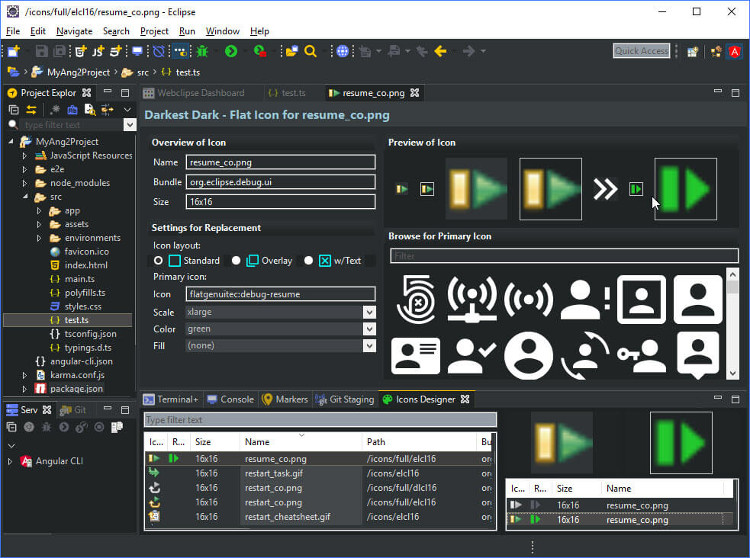This screenshot has width=750, height=558.
Task: Switch to the Console tab
Action: [x=231, y=399]
